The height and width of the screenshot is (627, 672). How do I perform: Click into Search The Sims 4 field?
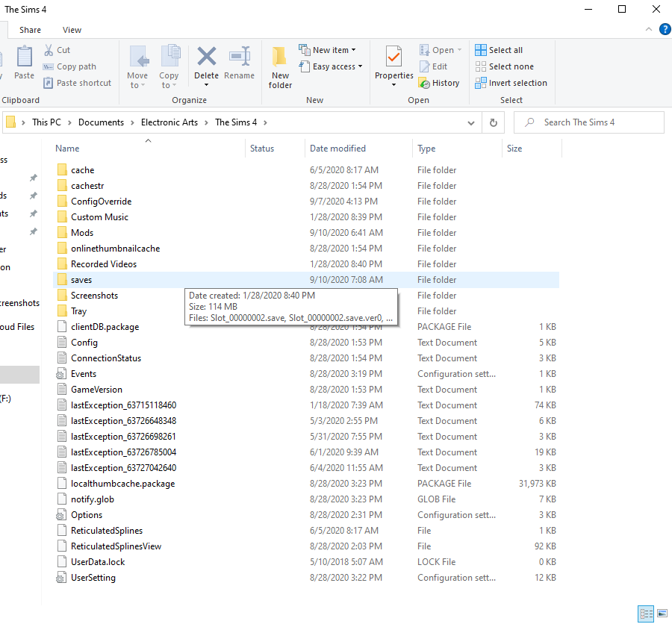[x=589, y=122]
